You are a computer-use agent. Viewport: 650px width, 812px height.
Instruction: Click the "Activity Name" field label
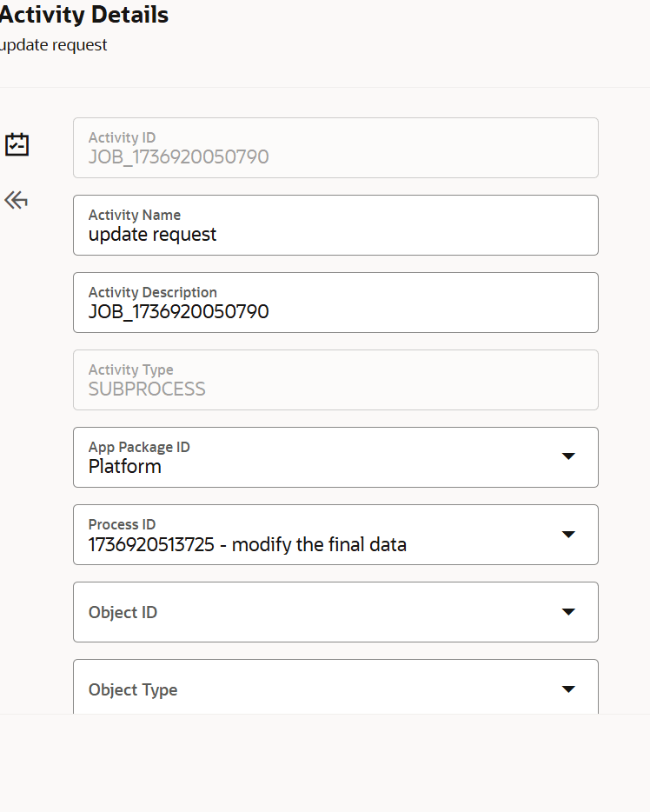135,215
